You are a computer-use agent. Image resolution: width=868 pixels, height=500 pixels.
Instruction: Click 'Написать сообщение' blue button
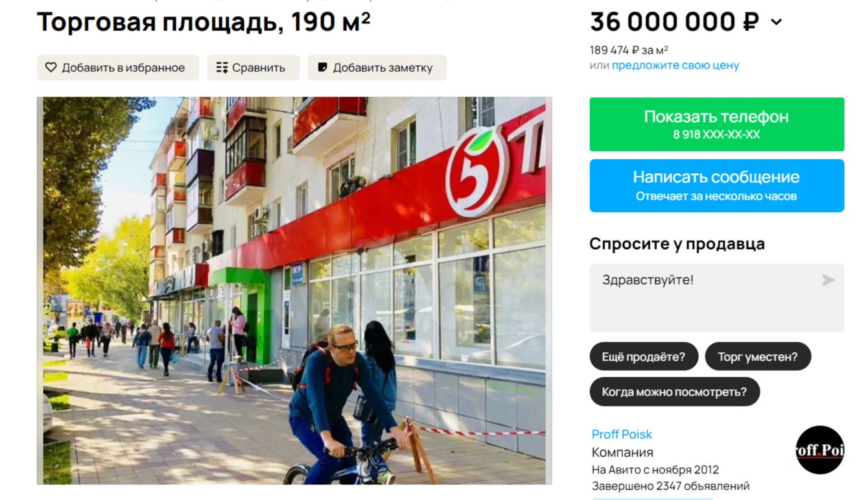coord(717,185)
